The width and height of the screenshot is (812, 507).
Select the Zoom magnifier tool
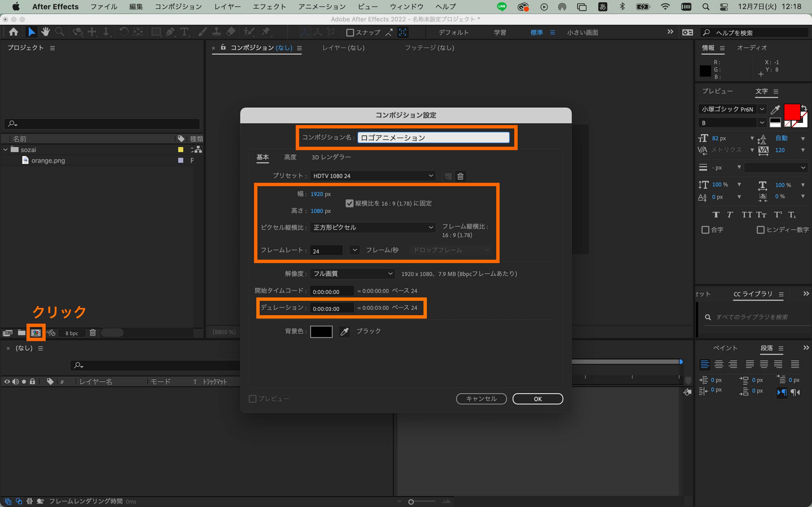coord(60,32)
